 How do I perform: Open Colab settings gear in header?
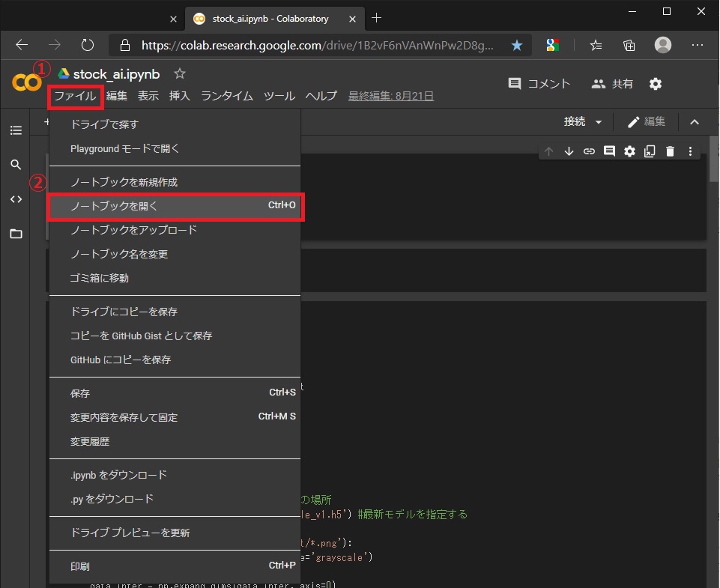tap(656, 84)
